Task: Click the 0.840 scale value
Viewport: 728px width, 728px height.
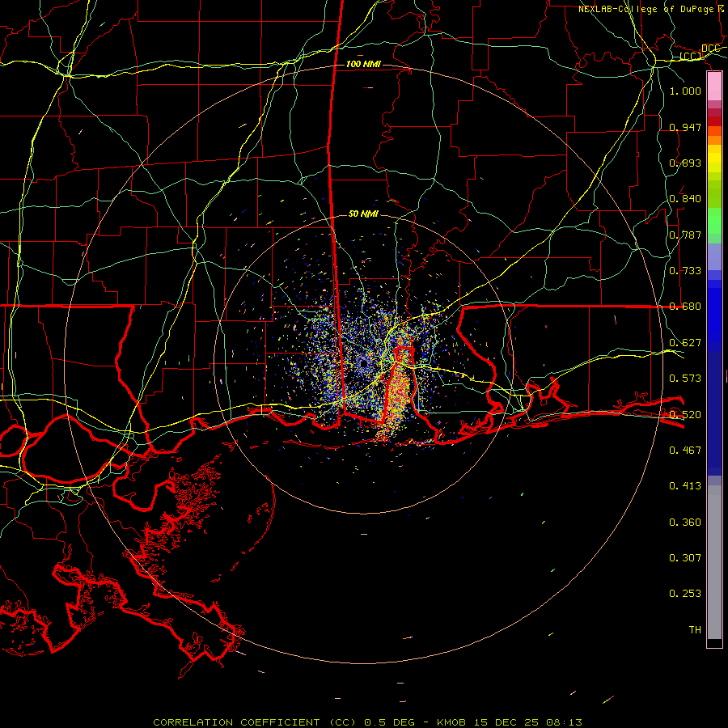Action: tap(685, 199)
